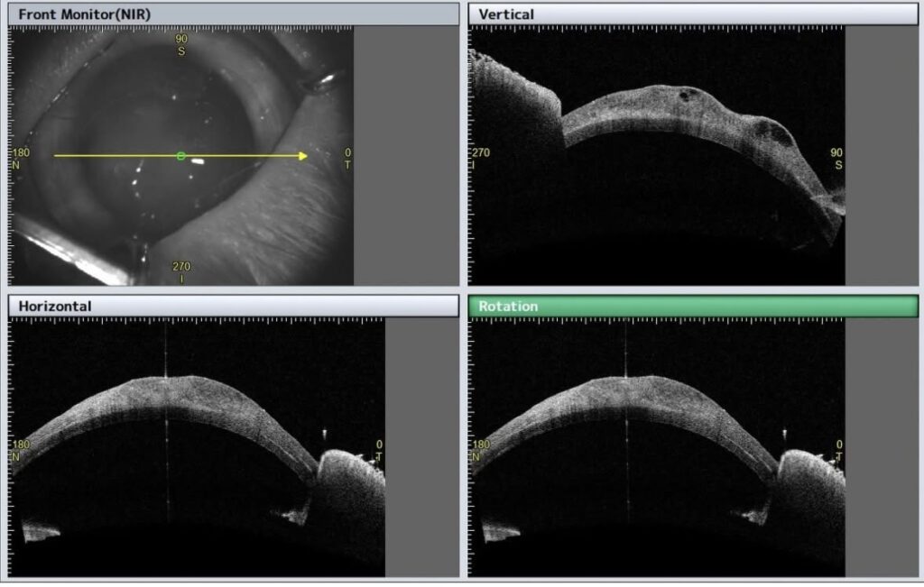
Task: Click the green circle on the yellow scan line
Action: pyautogui.click(x=180, y=156)
